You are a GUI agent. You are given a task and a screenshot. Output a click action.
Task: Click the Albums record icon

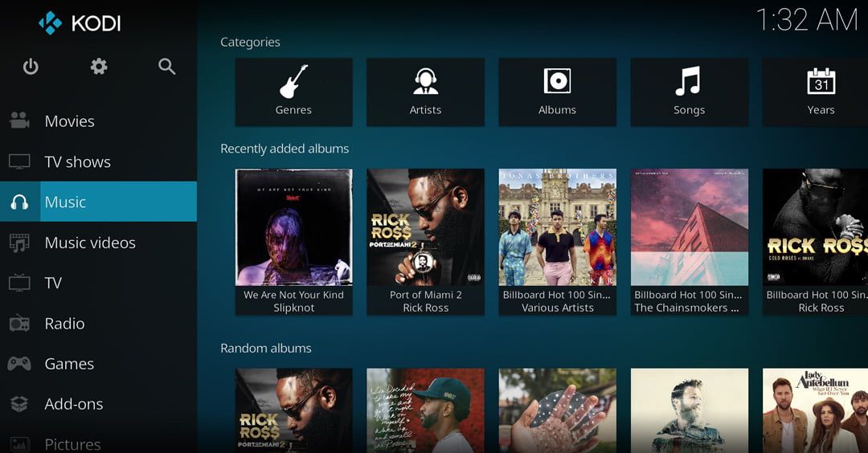557,81
